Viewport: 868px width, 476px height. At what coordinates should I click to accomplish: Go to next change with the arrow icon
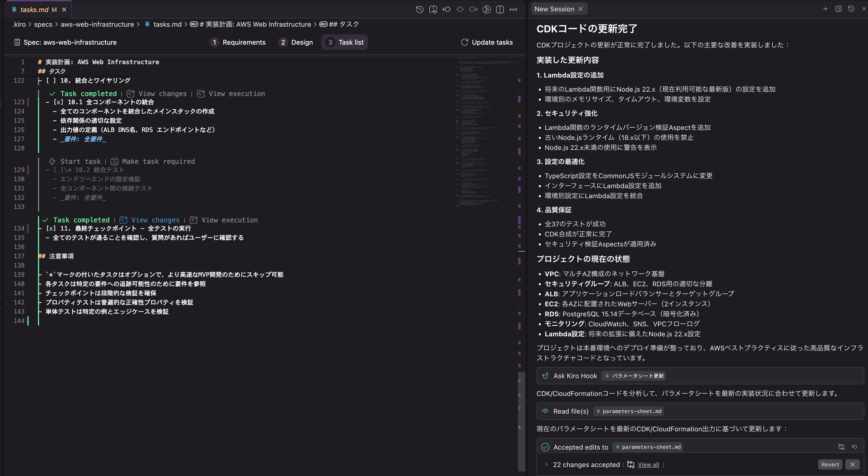pos(473,9)
